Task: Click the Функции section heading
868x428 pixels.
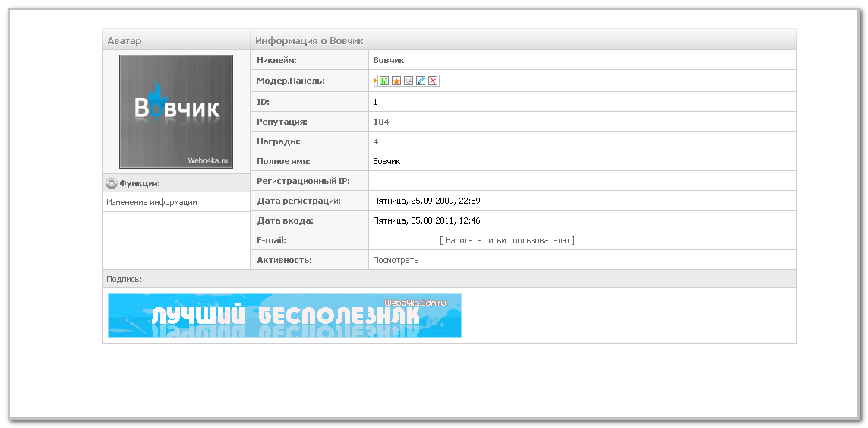Action: (x=140, y=183)
